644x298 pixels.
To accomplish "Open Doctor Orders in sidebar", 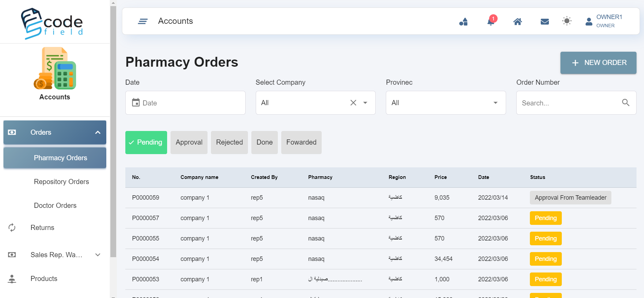I will 55,205.
